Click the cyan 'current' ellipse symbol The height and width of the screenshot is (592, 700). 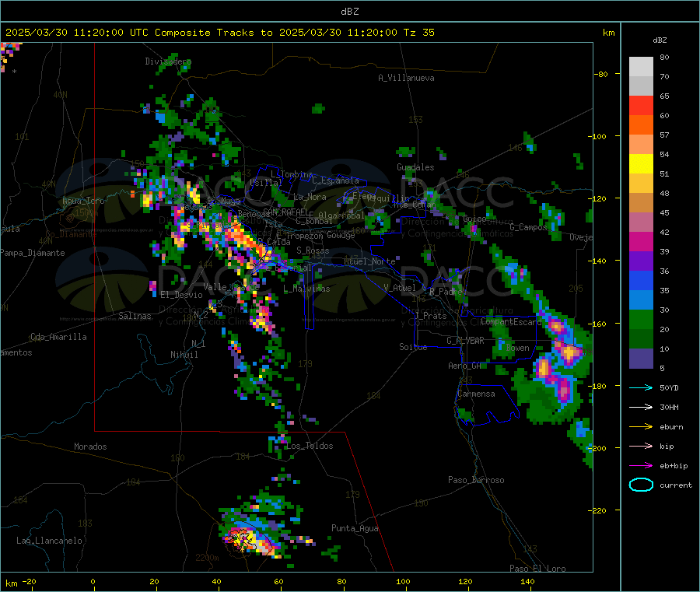641,485
